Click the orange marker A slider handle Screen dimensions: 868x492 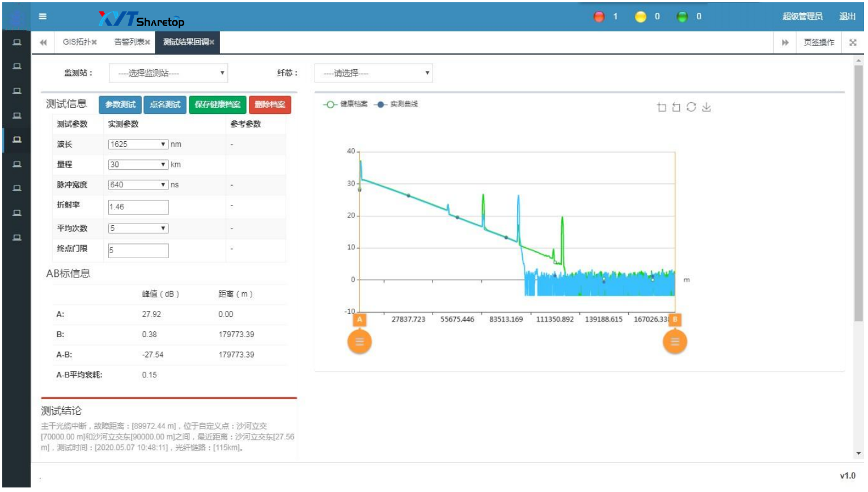(359, 342)
